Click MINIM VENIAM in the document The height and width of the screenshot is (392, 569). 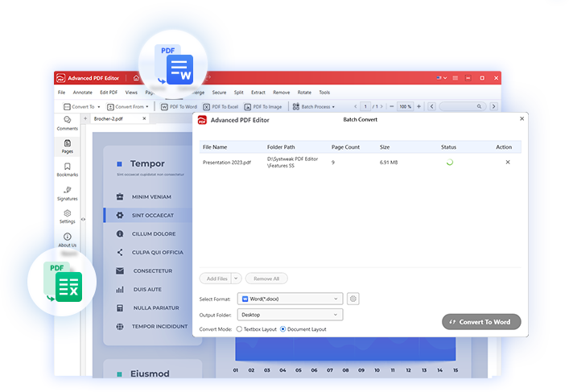pos(151,196)
